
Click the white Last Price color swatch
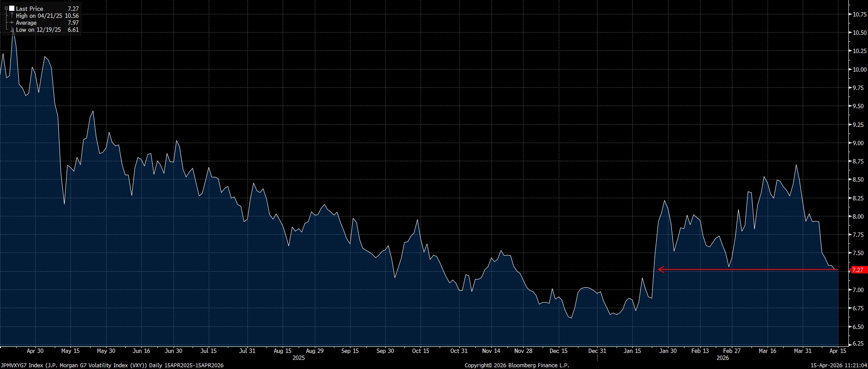(12, 8)
